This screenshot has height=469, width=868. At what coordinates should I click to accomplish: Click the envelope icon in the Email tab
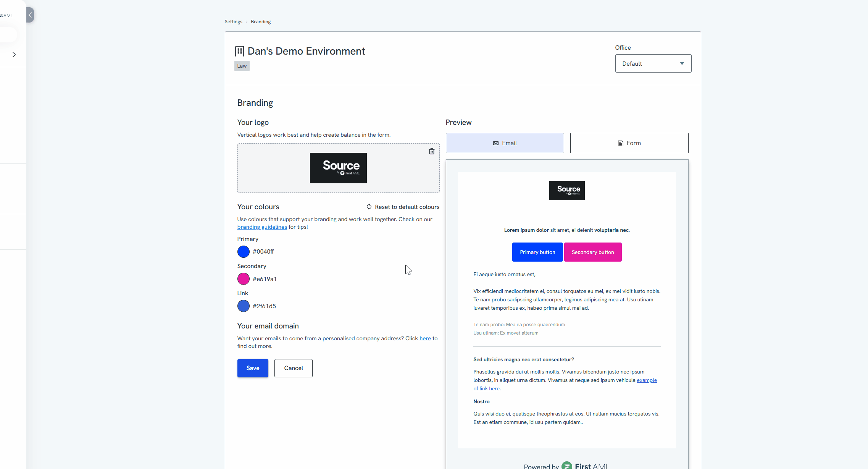click(x=495, y=143)
